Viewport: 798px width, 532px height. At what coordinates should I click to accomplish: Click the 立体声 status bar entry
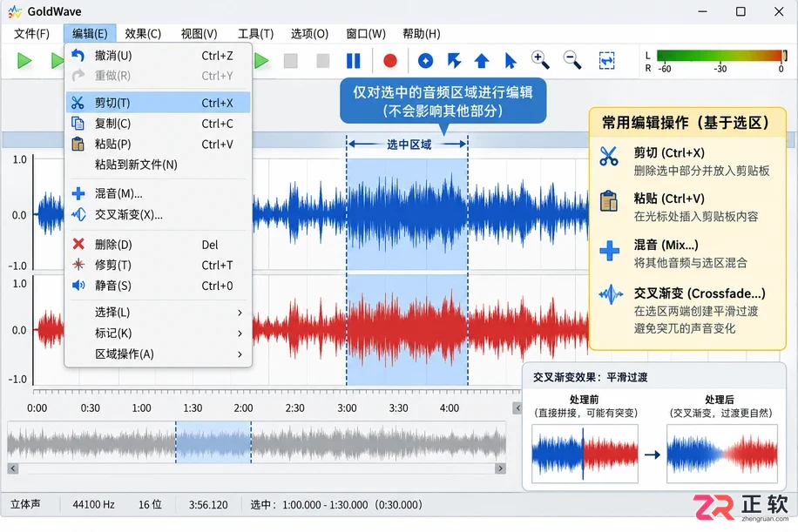(25, 504)
